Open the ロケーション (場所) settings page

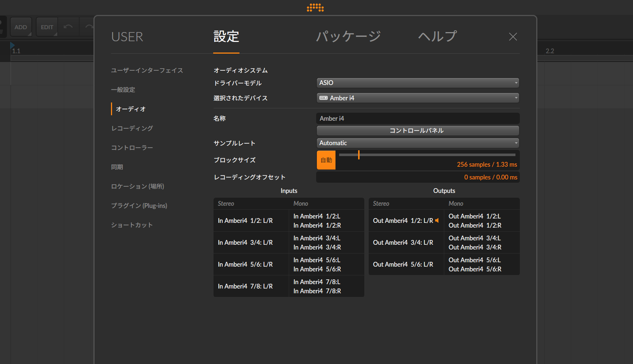[x=138, y=186]
